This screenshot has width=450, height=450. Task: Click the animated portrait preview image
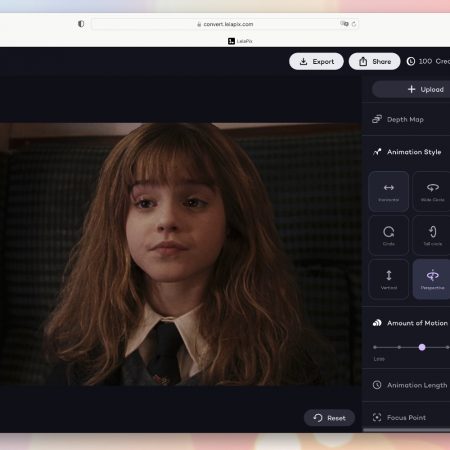(x=180, y=254)
